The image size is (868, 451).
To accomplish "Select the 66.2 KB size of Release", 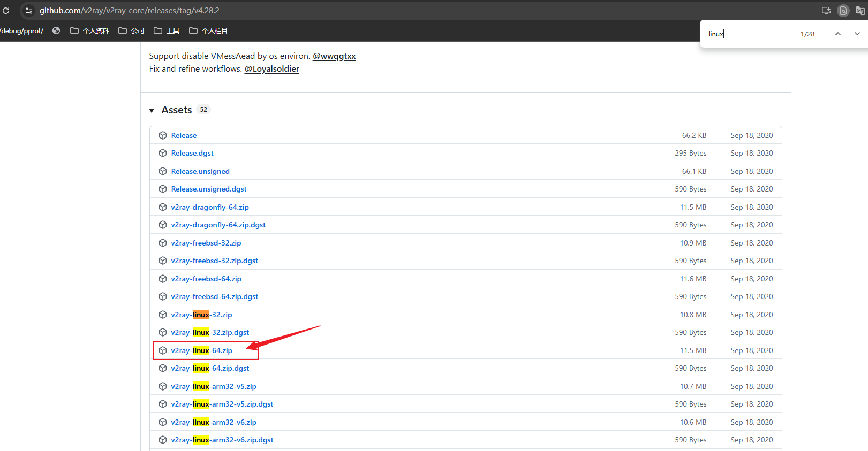I will click(694, 135).
